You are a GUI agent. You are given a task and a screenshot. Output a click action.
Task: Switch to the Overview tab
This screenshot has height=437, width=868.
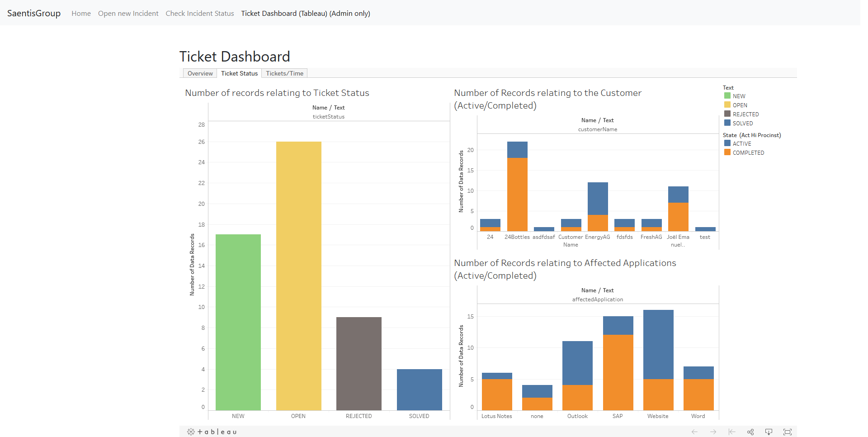pos(200,73)
